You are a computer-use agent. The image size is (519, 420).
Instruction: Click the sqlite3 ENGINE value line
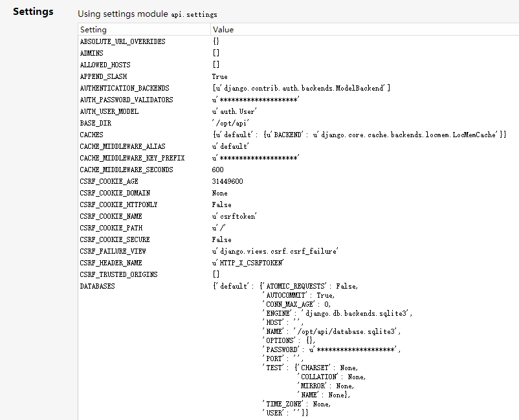coord(337,313)
